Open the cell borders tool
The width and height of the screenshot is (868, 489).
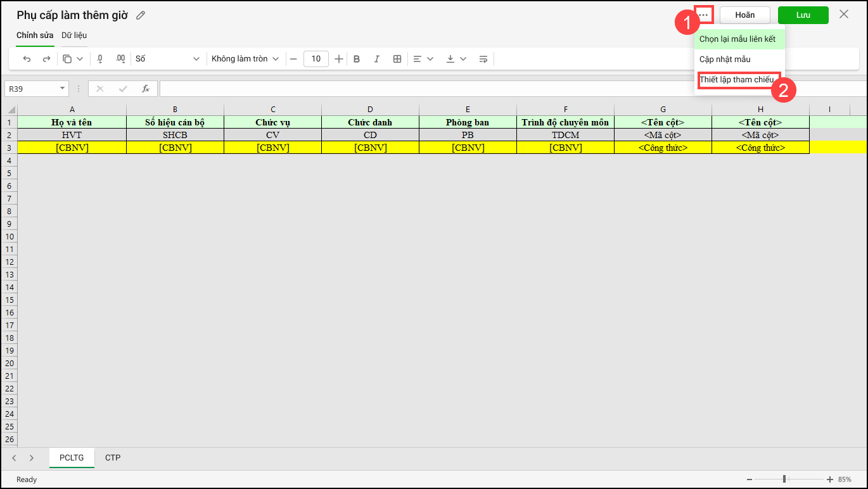[397, 59]
